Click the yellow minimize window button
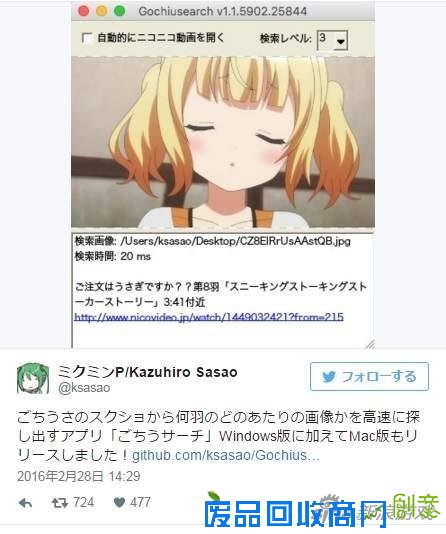 101,11
